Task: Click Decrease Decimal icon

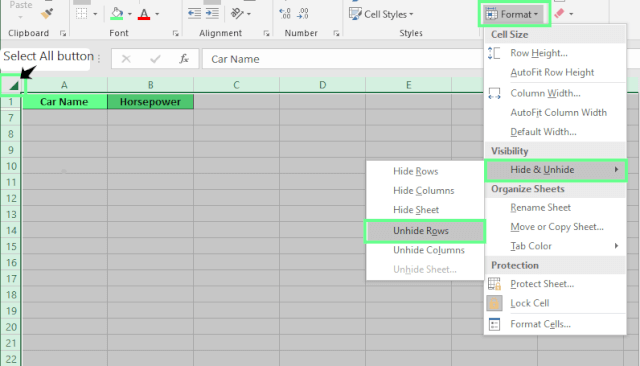Action: [303, 14]
